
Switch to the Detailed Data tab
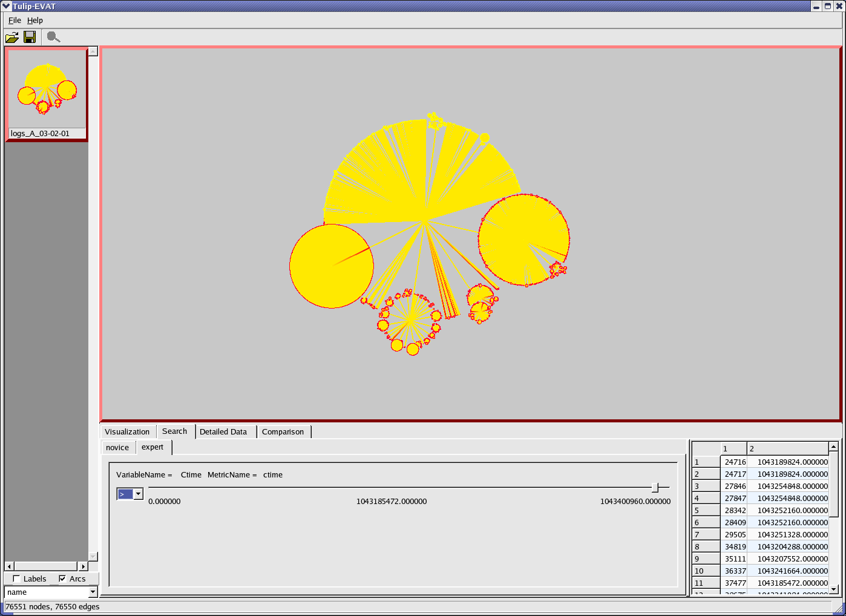(223, 431)
